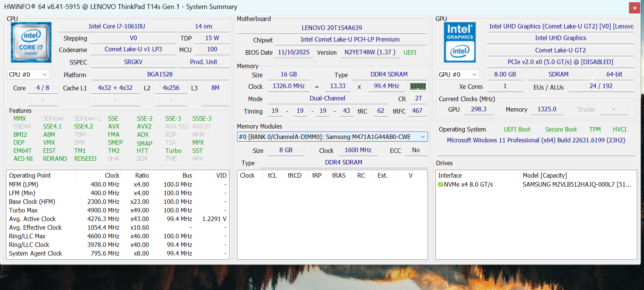Click the MCU value 100

(212, 49)
